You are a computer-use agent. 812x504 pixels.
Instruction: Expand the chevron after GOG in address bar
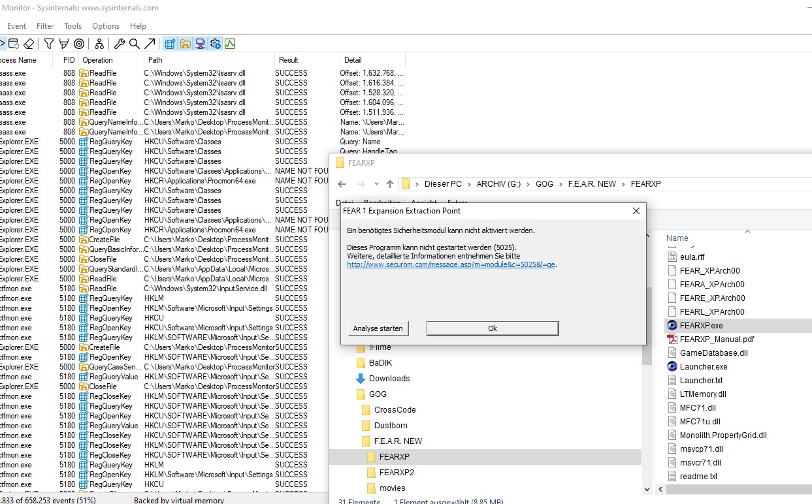pos(562,184)
